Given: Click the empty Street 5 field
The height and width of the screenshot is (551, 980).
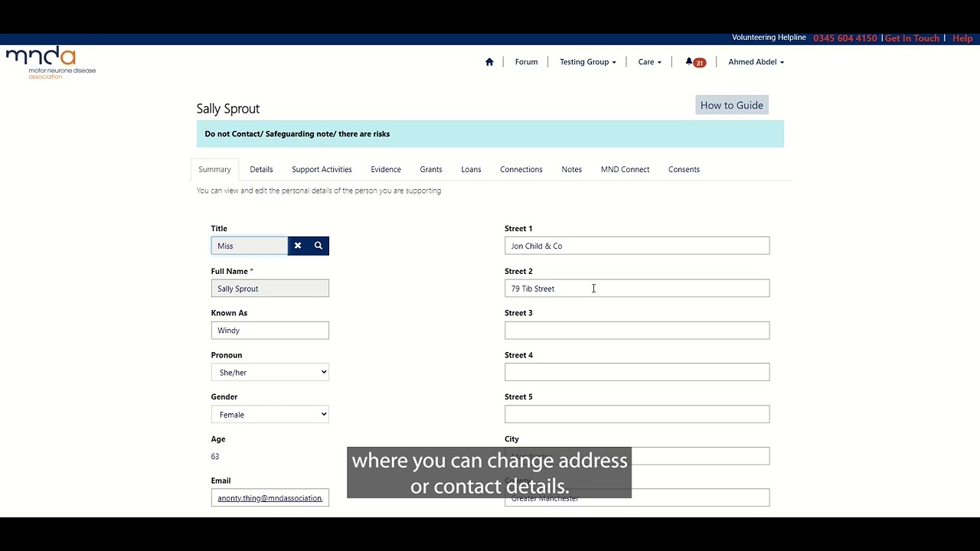Looking at the screenshot, I should pyautogui.click(x=637, y=414).
